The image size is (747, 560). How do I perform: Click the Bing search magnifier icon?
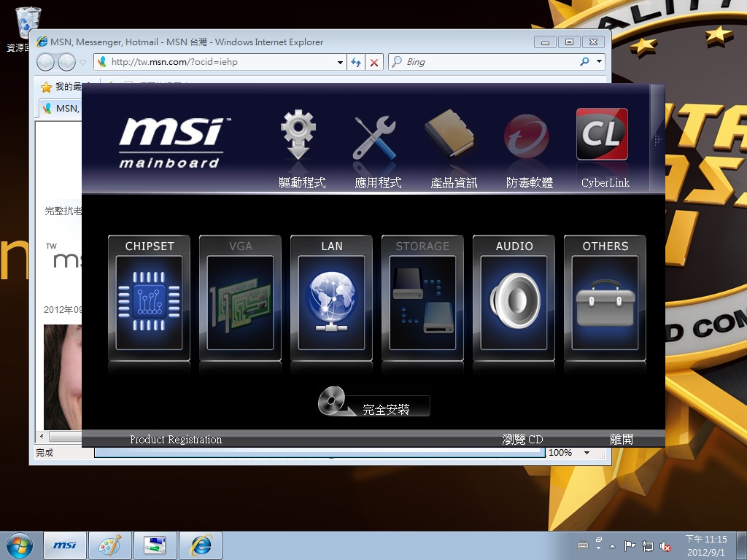[584, 61]
